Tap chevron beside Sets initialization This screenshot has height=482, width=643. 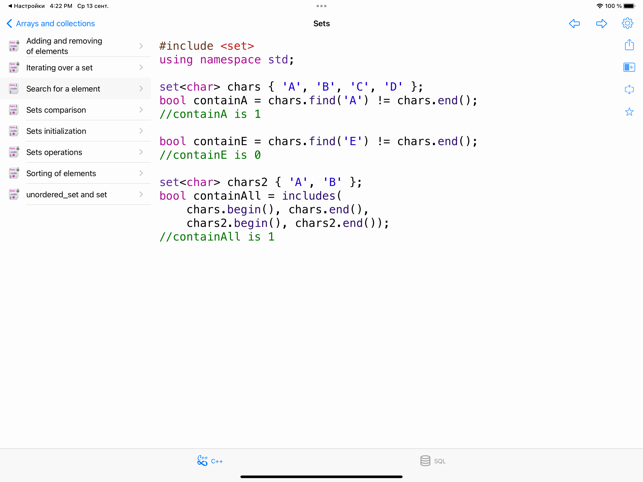point(141,131)
